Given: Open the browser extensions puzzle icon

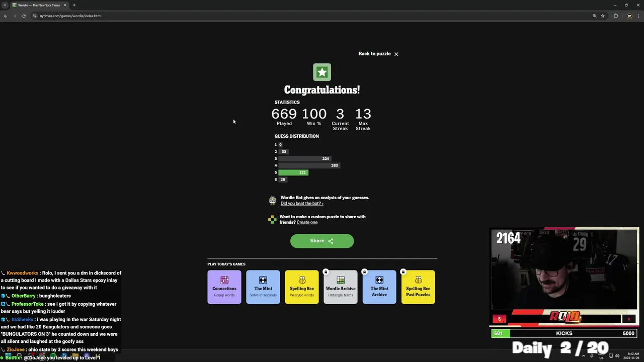Looking at the screenshot, I should (616, 16).
